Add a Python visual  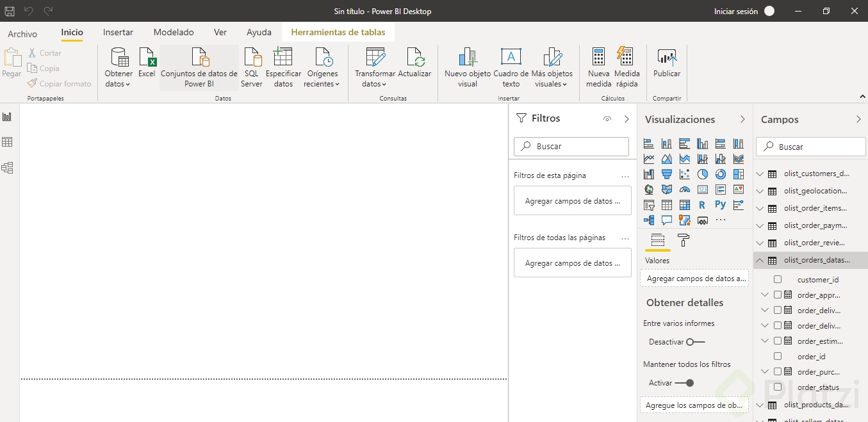[720, 204]
